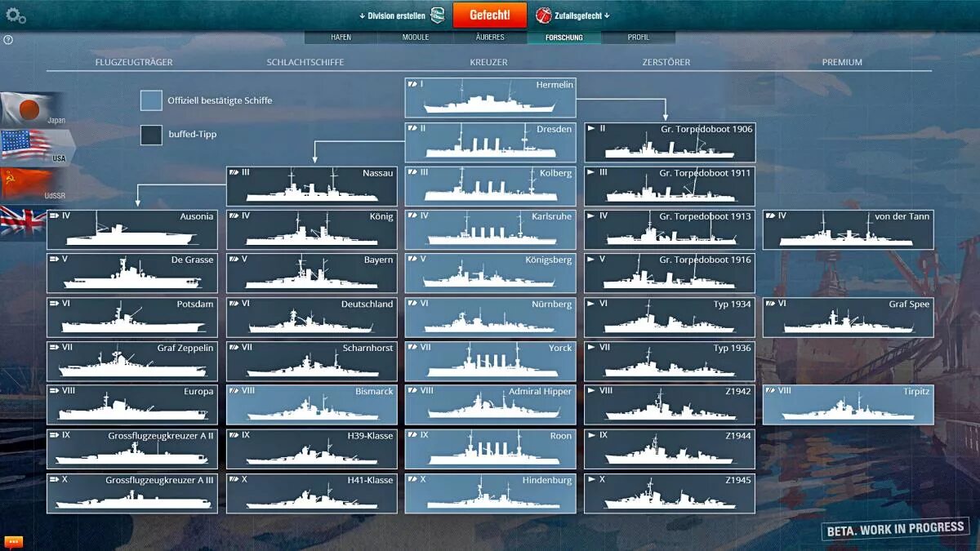
Task: Select the Roon tier IX cruiser
Action: (x=490, y=448)
